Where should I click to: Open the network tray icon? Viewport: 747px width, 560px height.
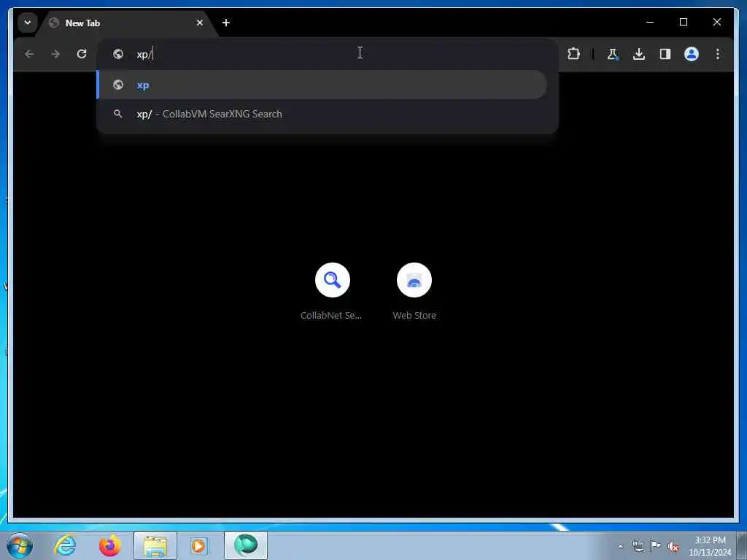638,546
